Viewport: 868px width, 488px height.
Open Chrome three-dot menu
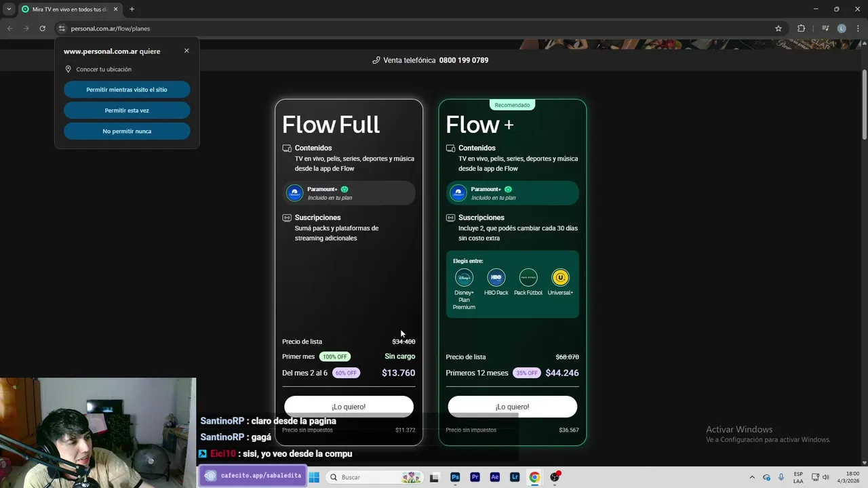[x=858, y=28]
